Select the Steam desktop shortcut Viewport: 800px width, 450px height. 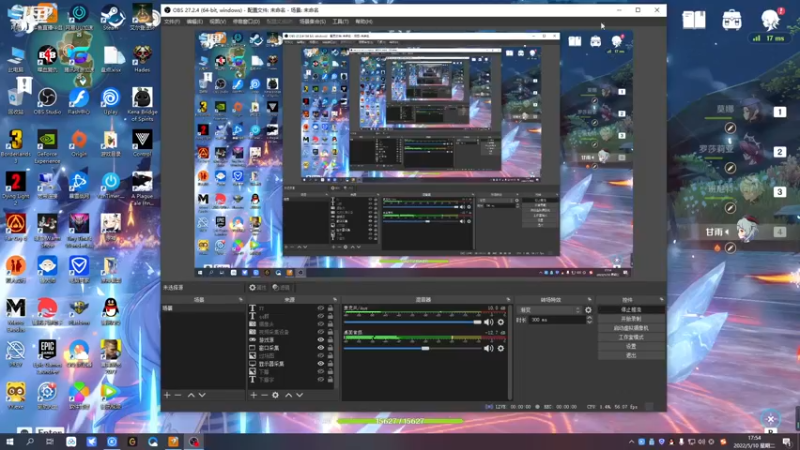point(111,17)
